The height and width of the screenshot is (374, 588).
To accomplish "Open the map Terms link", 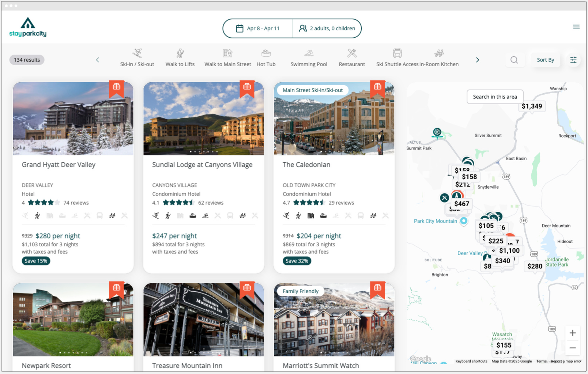I will point(541,361).
